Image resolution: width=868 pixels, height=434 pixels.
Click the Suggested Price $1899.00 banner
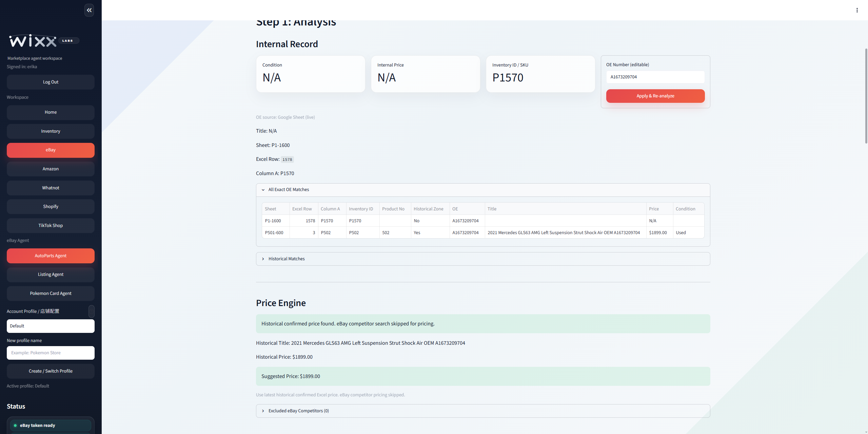coord(483,376)
